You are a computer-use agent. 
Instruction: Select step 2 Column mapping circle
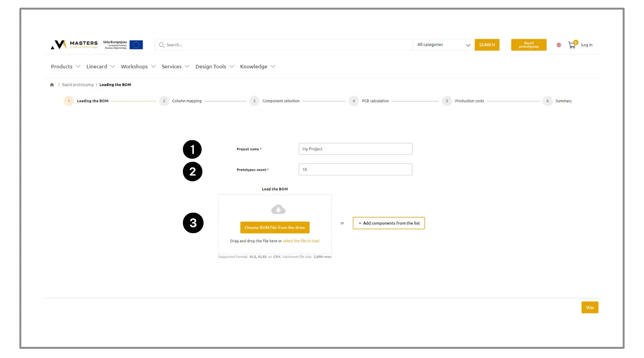coord(164,101)
